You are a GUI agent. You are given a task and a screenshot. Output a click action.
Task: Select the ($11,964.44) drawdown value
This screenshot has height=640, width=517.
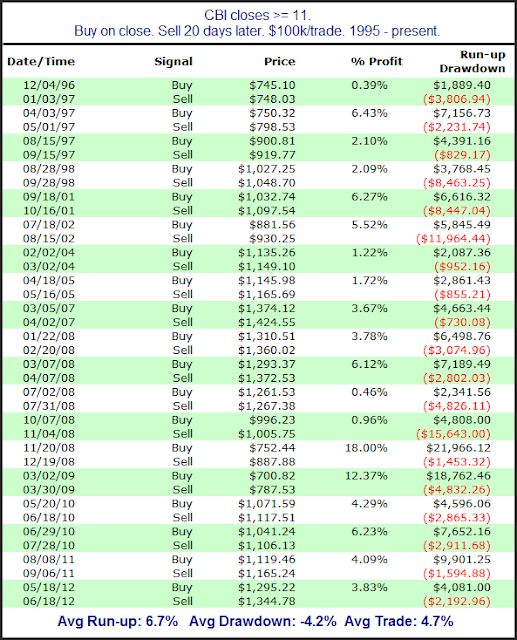tap(453, 239)
